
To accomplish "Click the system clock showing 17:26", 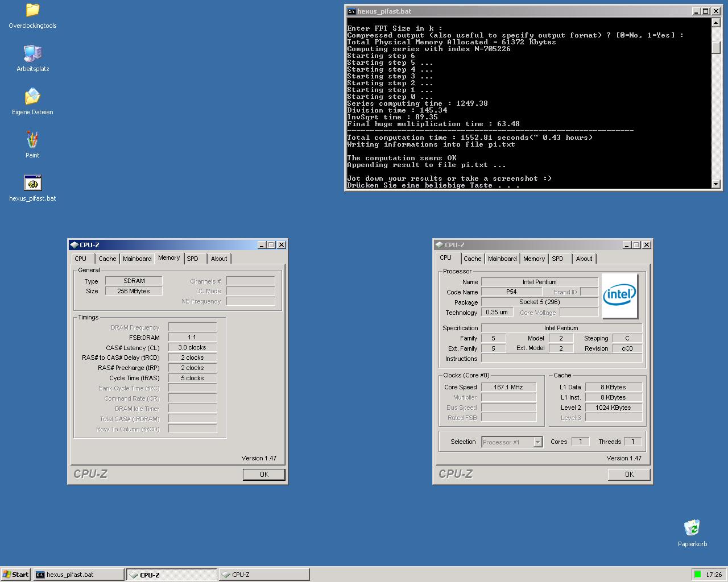I will [x=714, y=575].
